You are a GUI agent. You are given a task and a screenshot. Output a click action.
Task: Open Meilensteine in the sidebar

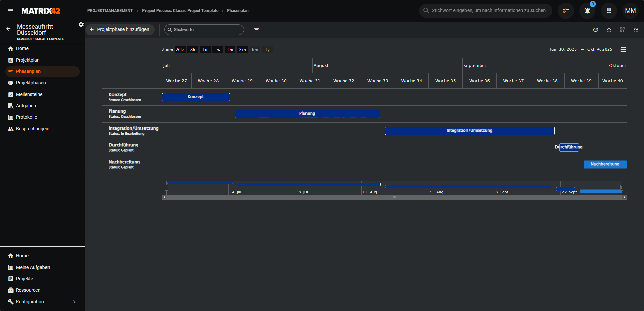click(x=29, y=94)
